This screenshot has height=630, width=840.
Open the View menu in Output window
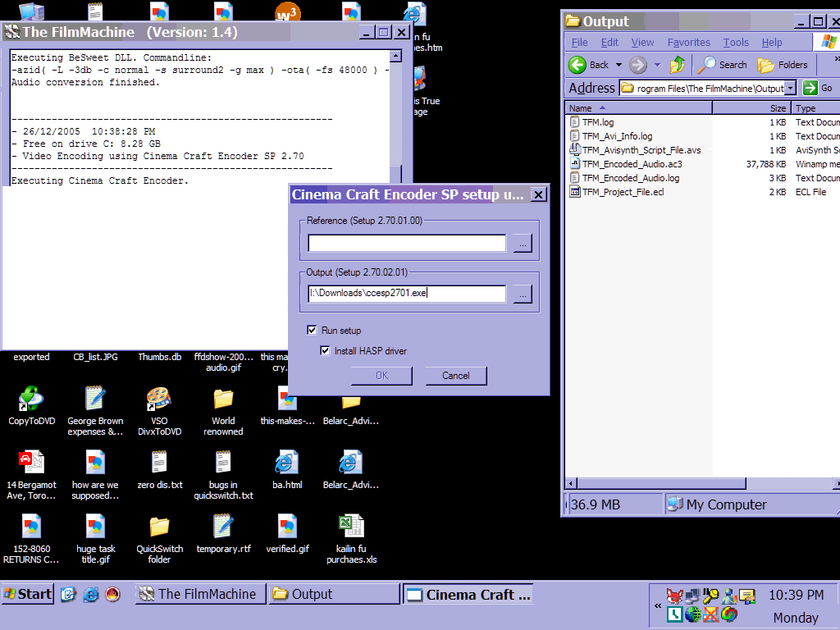[642, 43]
